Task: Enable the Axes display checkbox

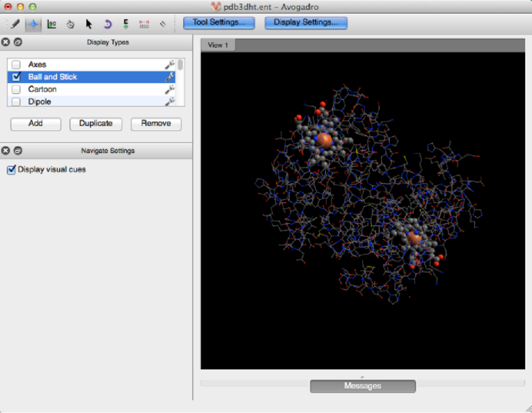Action: coord(16,65)
